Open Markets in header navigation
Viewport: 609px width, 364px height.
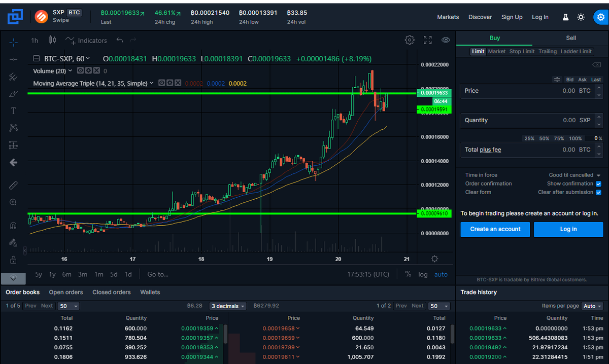tap(448, 17)
